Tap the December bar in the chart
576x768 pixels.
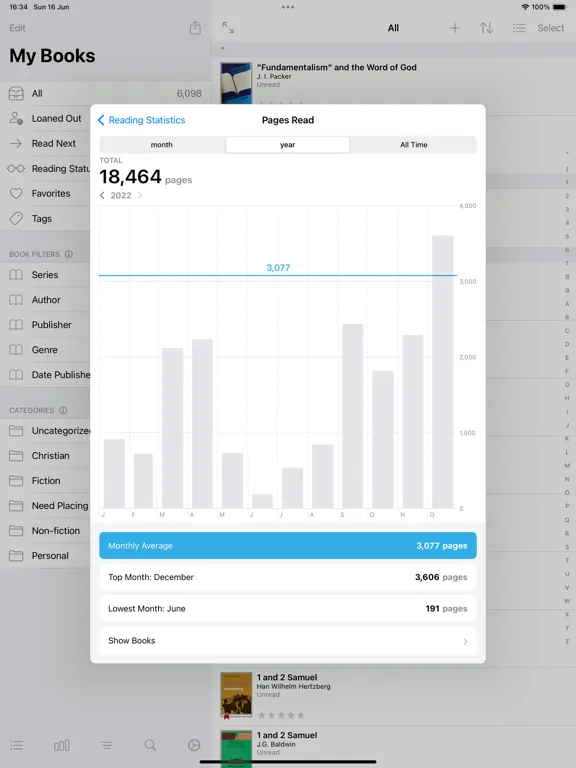click(443, 372)
